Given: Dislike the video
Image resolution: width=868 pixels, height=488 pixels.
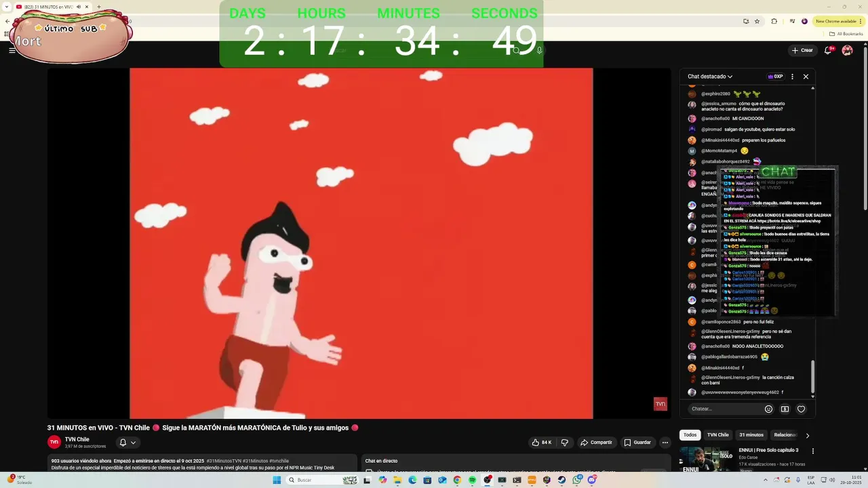Looking at the screenshot, I should pos(564,443).
